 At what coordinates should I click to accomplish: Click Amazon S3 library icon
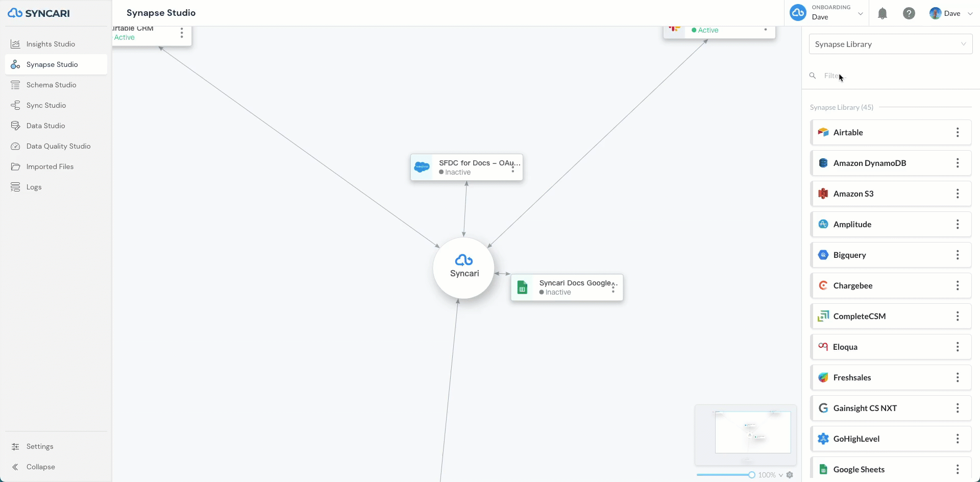point(823,194)
